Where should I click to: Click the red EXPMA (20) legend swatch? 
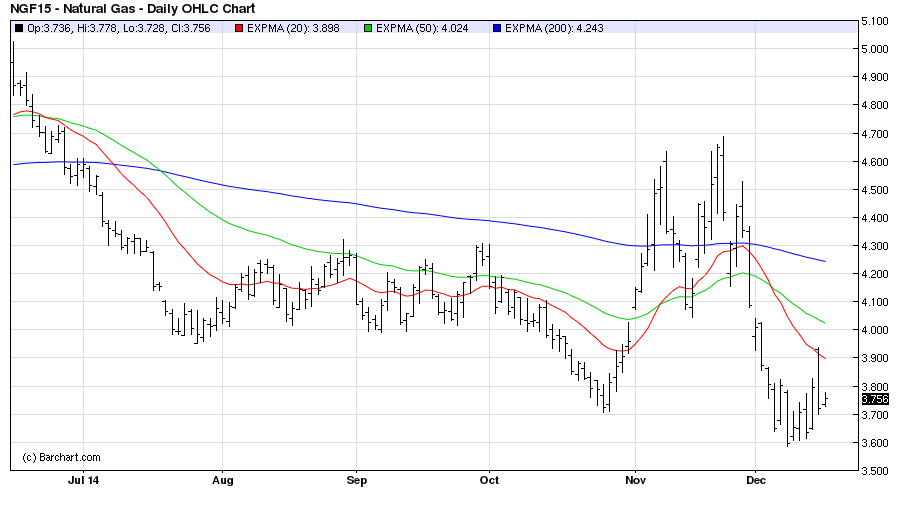tap(239, 28)
